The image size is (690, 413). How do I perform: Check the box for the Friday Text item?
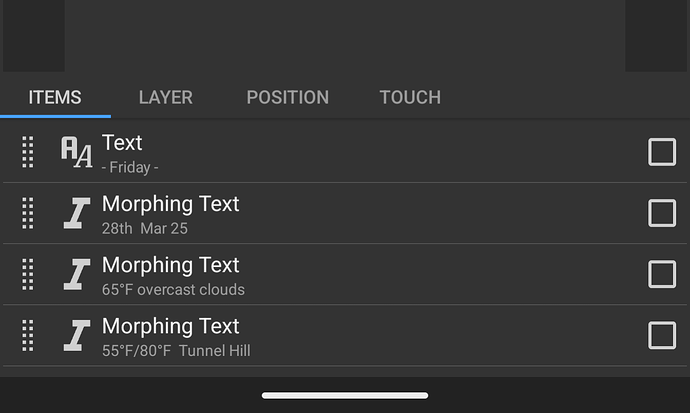tap(662, 152)
